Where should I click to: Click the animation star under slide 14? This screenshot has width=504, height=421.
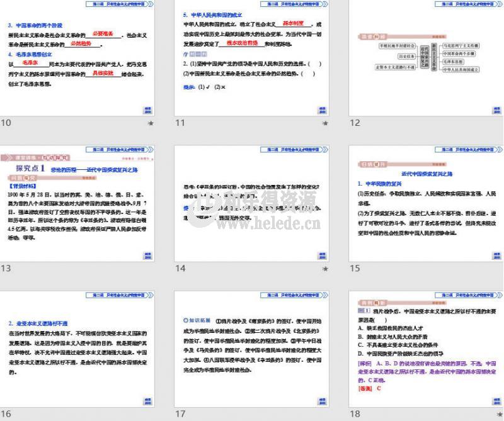tap(325, 269)
